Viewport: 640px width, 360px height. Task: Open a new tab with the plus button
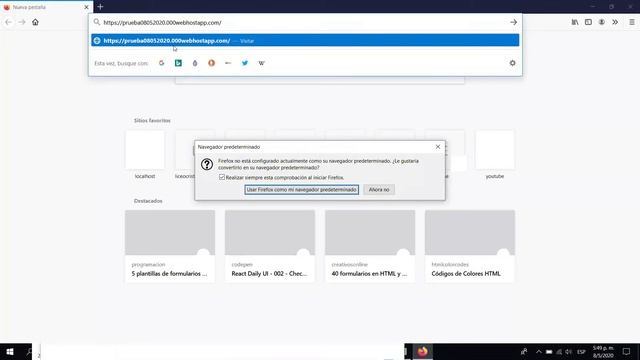pos(100,7)
